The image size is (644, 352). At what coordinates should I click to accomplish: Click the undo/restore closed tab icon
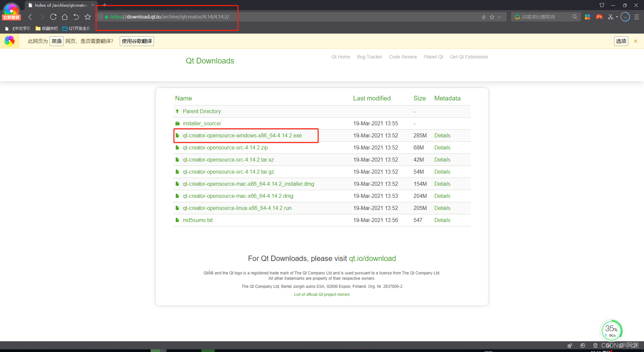click(76, 17)
